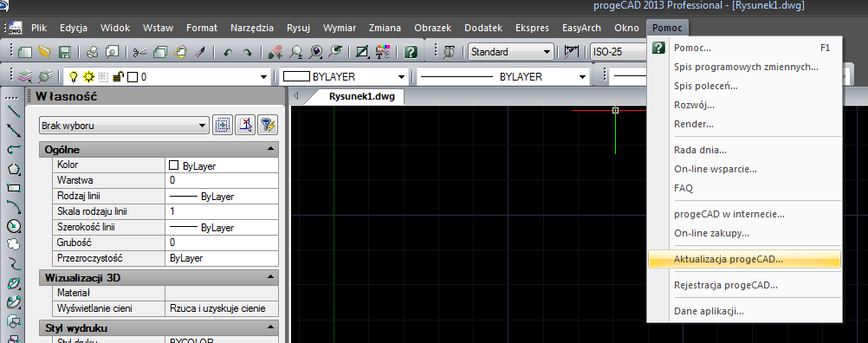Screen dimensions: 868x343
Task: Click the Grubość value field
Action: [222, 243]
